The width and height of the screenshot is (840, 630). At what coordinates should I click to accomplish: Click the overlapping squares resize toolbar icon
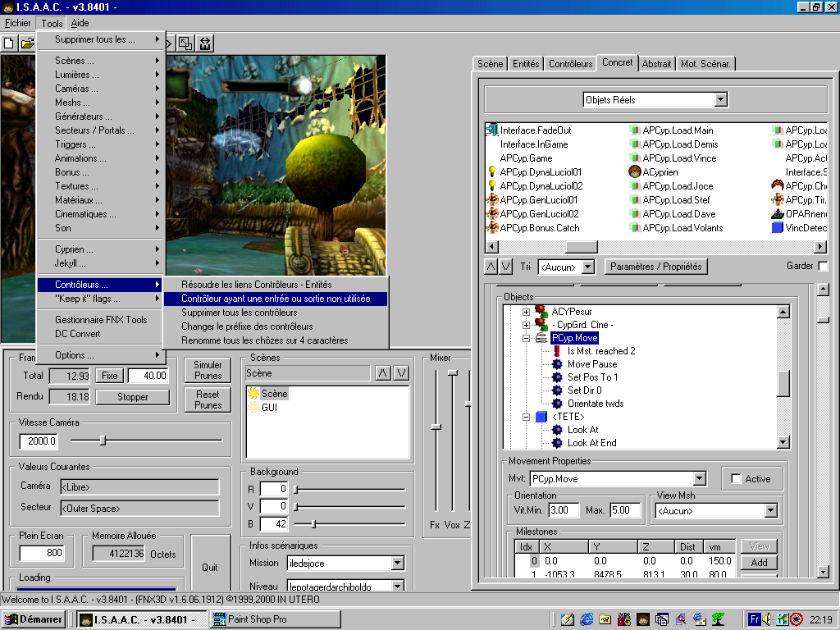coord(186,43)
